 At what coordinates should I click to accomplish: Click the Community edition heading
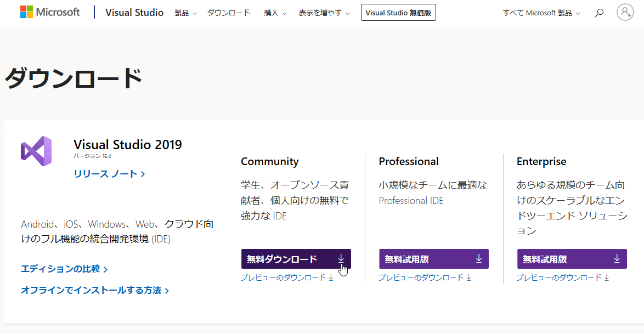(270, 161)
